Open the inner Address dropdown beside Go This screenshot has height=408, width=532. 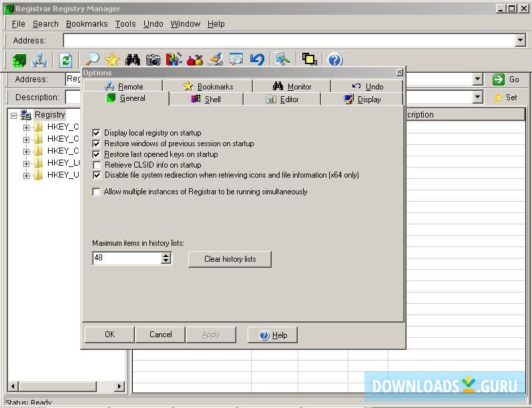coord(478,79)
